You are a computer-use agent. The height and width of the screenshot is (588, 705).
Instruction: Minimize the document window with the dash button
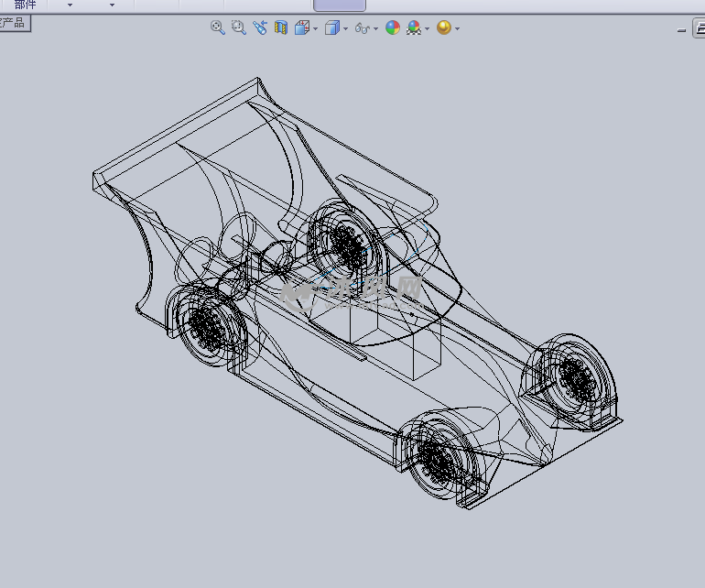[681, 30]
